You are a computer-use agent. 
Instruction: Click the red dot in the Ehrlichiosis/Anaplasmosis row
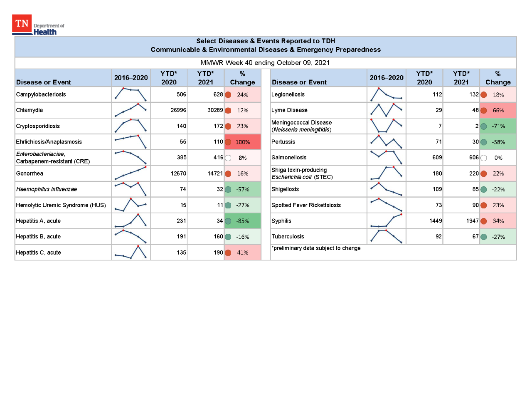[x=228, y=142]
